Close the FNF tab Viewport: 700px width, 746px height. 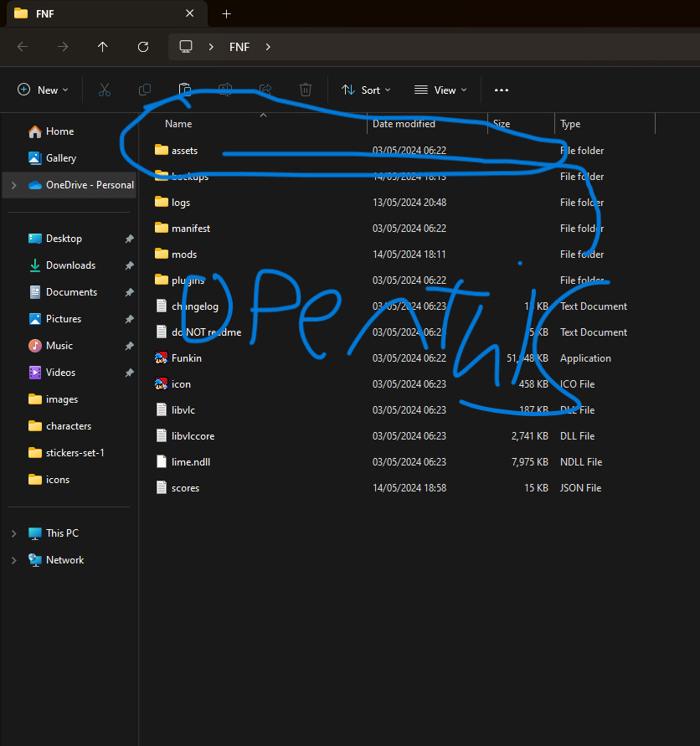189,13
